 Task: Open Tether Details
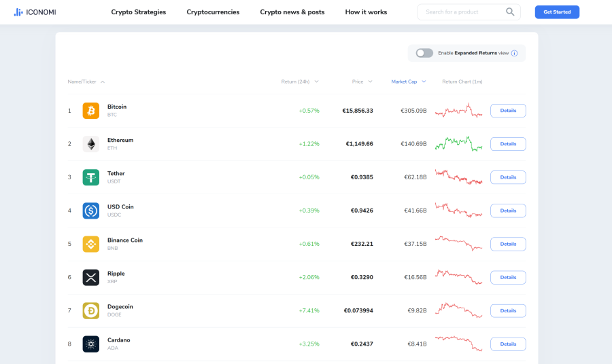click(508, 177)
